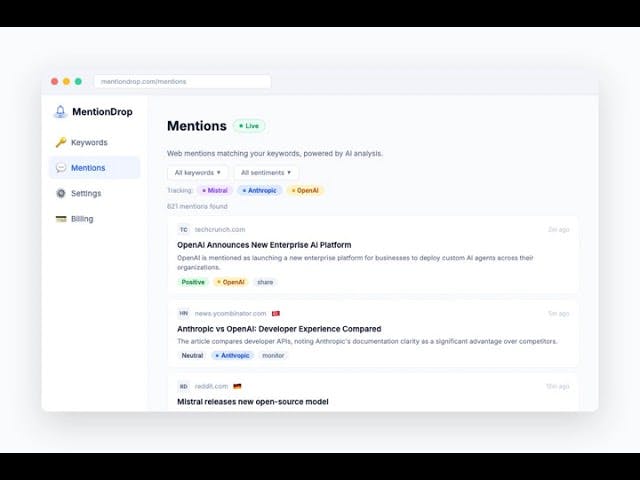Click the reddit.com source link
Viewport: 640px width, 480px height.
(x=211, y=386)
